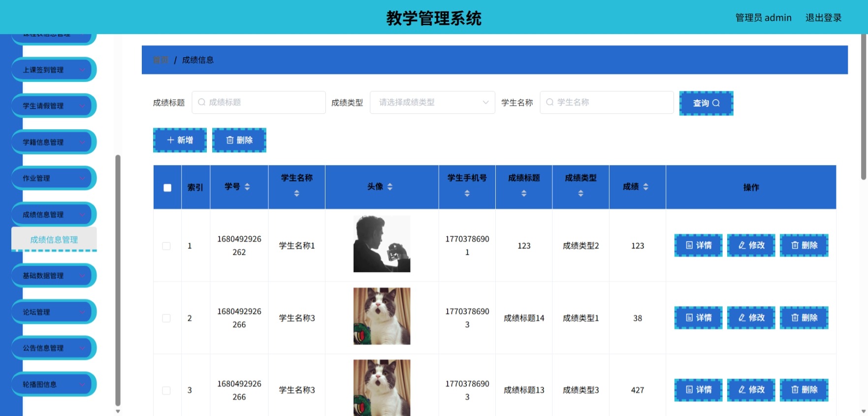
Task: Open 详情 for row 学生名称1
Action: click(698, 245)
